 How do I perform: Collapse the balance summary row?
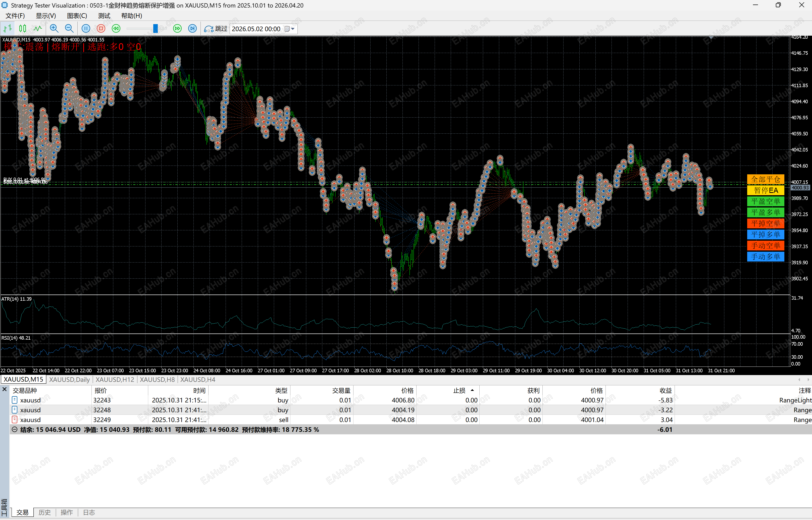click(x=15, y=430)
